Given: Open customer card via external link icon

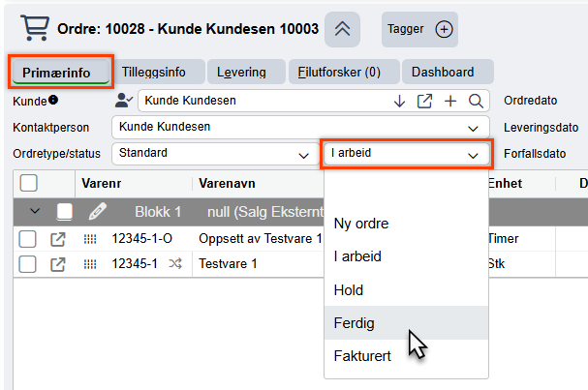Looking at the screenshot, I should (424, 101).
